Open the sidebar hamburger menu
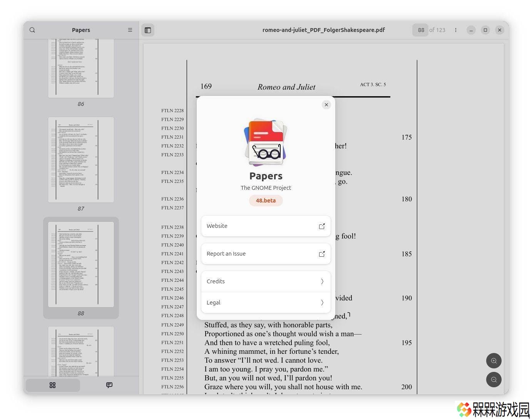 coord(130,30)
